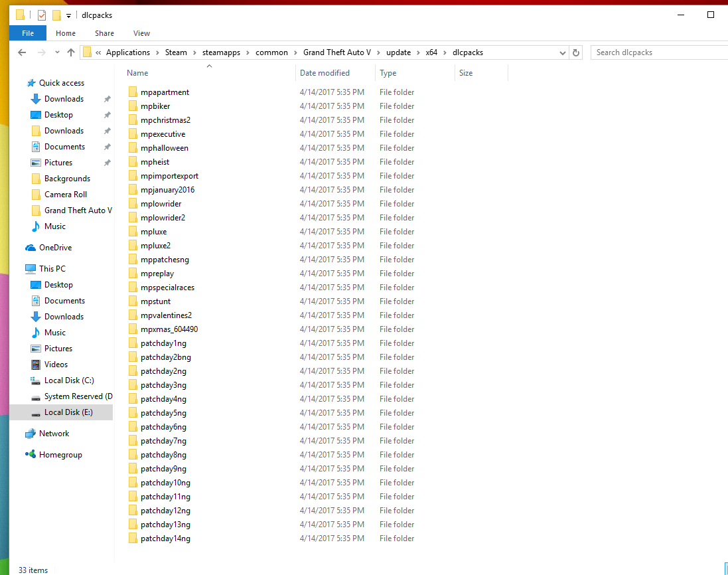728x575 pixels.
Task: Expand breadcrumb chevron after common
Action: point(296,52)
